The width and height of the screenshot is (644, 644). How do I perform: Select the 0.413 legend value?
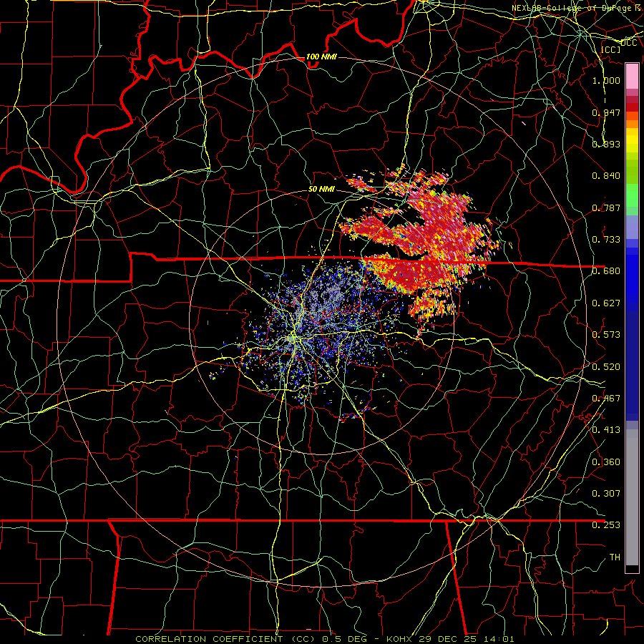point(606,429)
